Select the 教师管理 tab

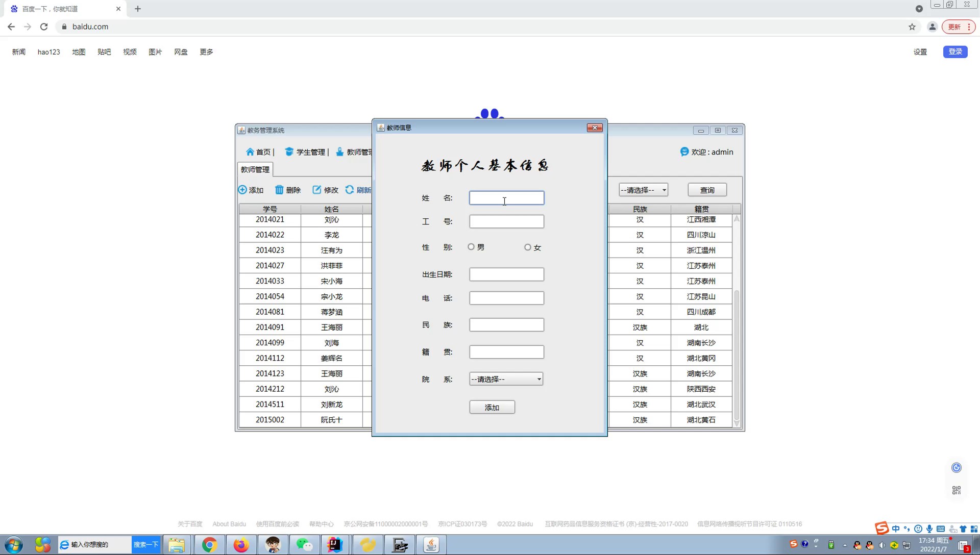click(x=255, y=169)
